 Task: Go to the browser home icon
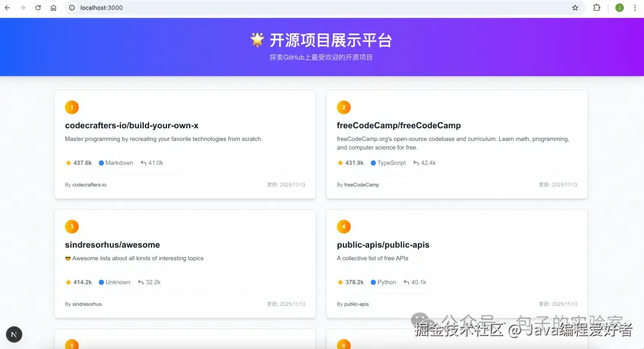click(54, 8)
